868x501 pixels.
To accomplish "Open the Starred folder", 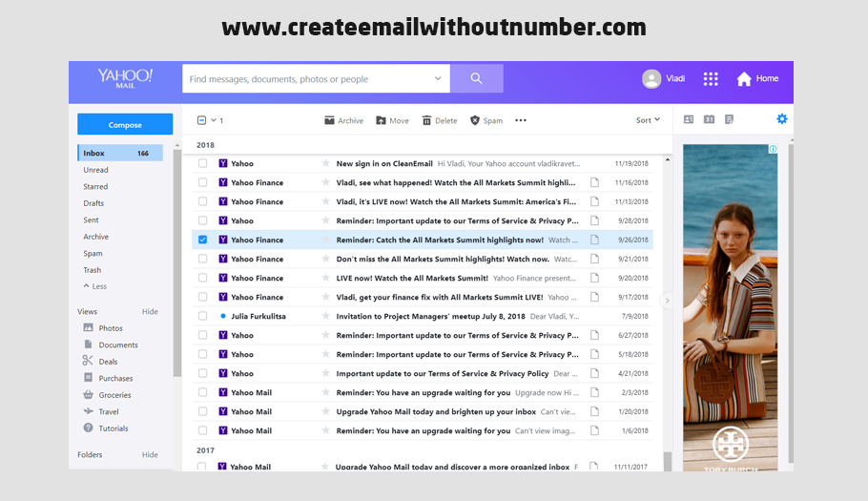I will click(x=95, y=186).
